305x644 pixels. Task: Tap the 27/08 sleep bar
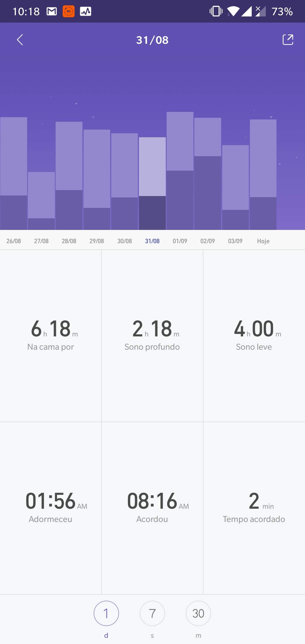[x=41, y=201]
